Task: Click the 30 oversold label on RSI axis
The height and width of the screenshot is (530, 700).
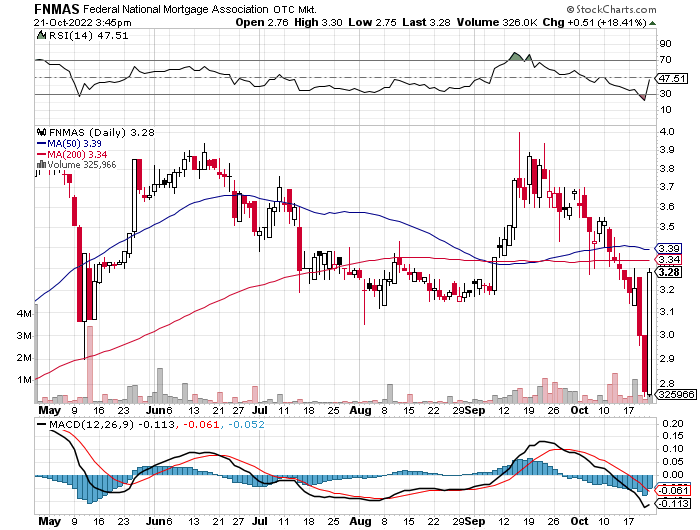Action: click(665, 93)
